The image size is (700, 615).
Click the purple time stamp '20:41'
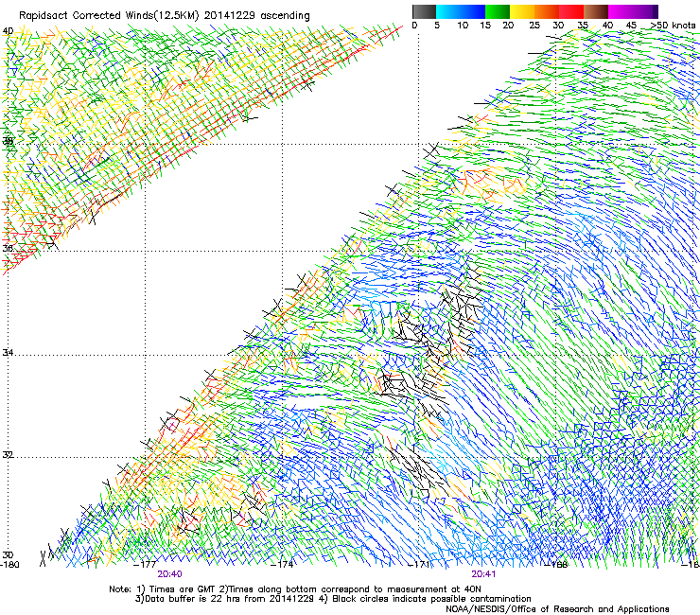tap(483, 574)
